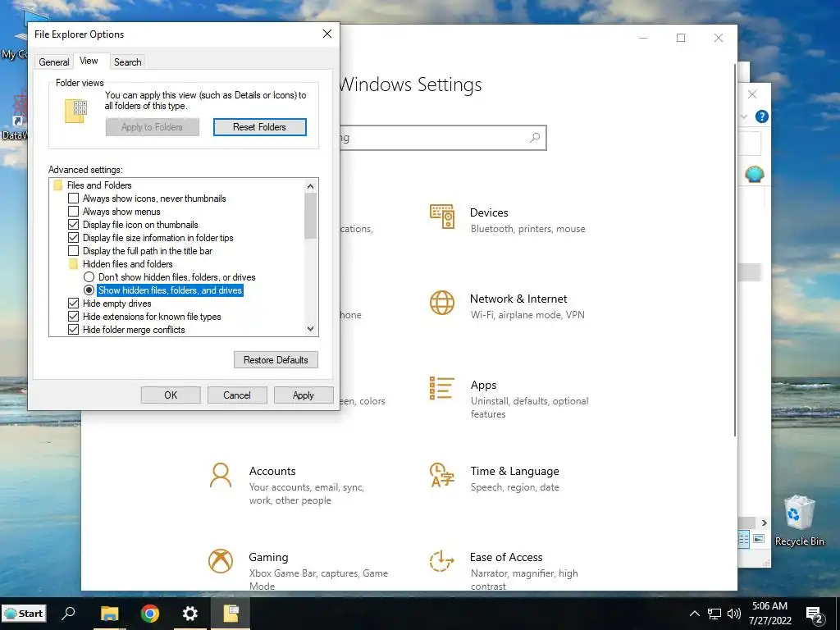Click the Restore Defaults button
The height and width of the screenshot is (630, 840).
pos(276,360)
